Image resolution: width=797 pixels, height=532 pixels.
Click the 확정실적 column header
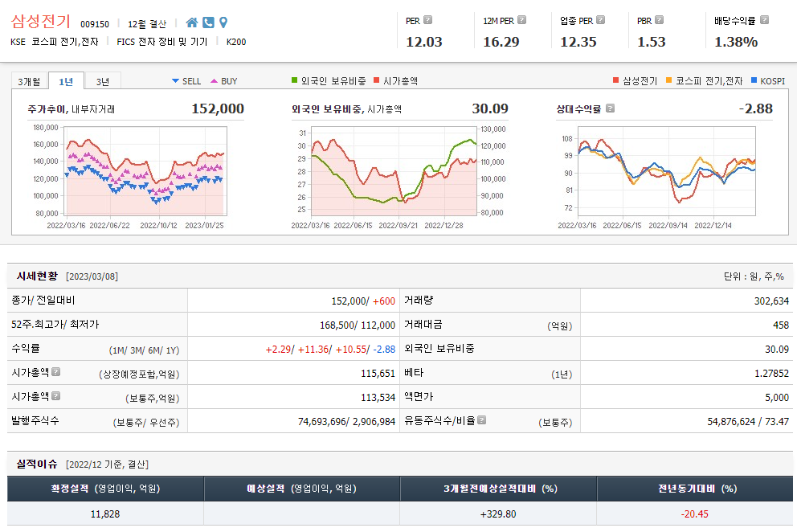[x=105, y=489]
